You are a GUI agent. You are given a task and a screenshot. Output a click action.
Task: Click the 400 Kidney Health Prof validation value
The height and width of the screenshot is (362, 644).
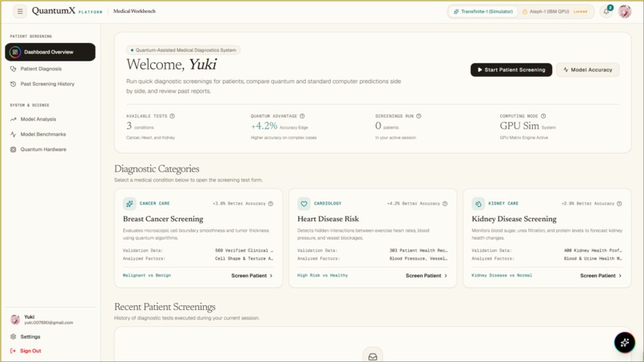coord(593,250)
